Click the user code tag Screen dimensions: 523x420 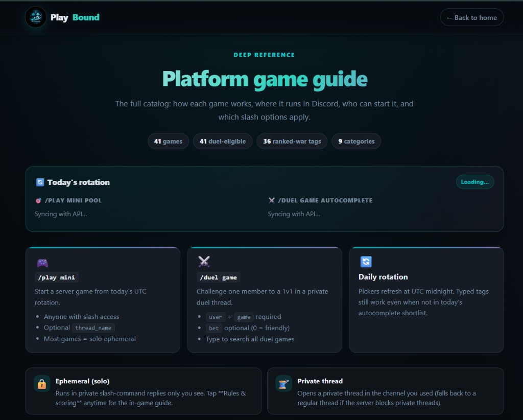[x=216, y=317]
